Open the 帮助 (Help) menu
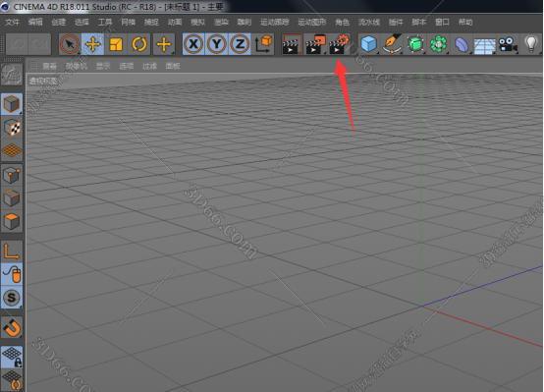The image size is (544, 392). tap(465, 22)
